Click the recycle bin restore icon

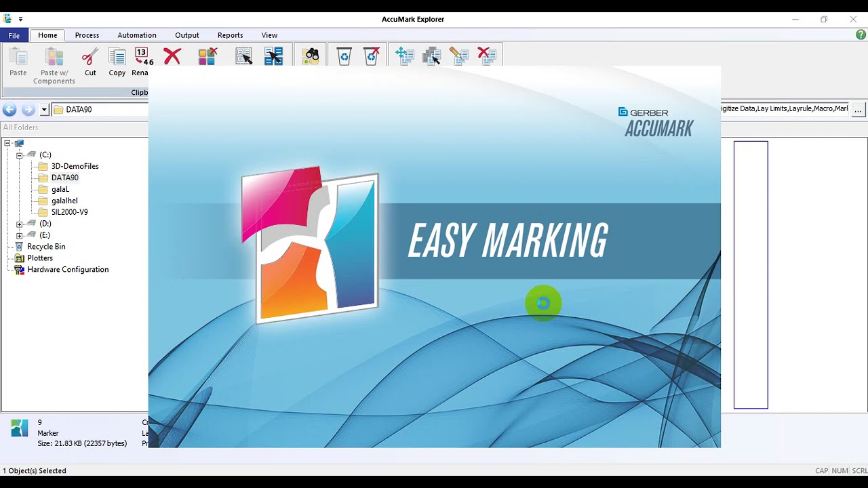point(344,56)
